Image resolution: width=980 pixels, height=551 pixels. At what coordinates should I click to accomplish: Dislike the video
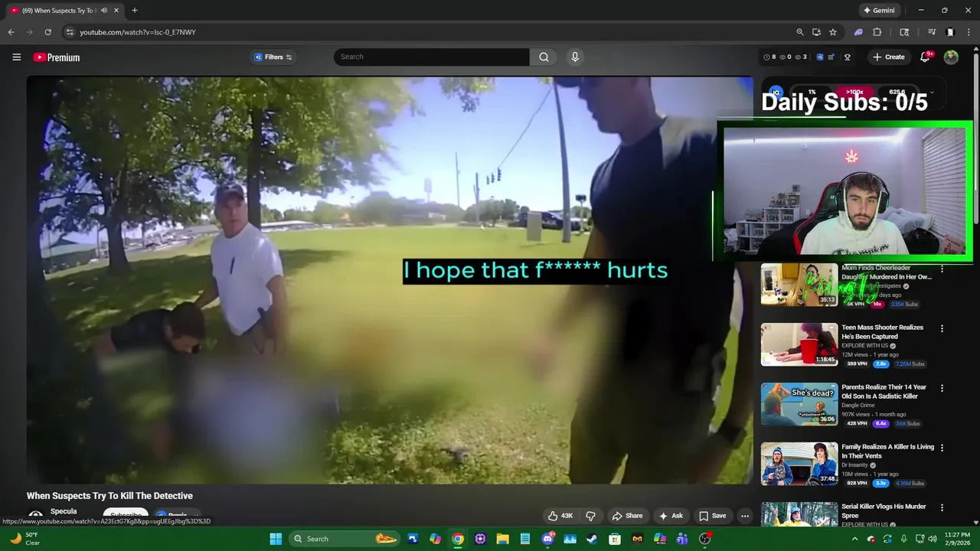(590, 516)
